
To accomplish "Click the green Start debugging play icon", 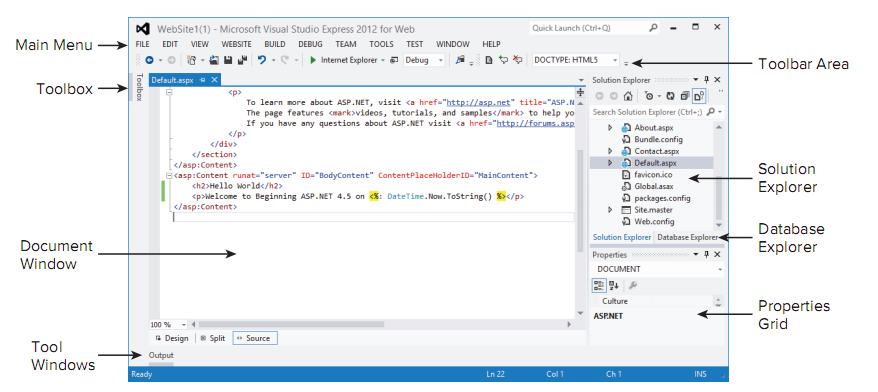I will [x=313, y=60].
